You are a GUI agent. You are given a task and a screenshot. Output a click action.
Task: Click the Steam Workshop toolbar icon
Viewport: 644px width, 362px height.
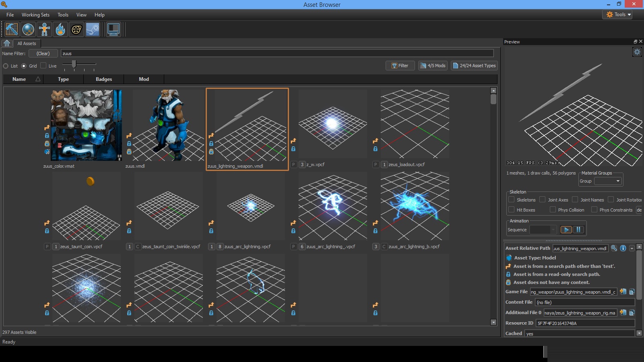click(x=93, y=29)
